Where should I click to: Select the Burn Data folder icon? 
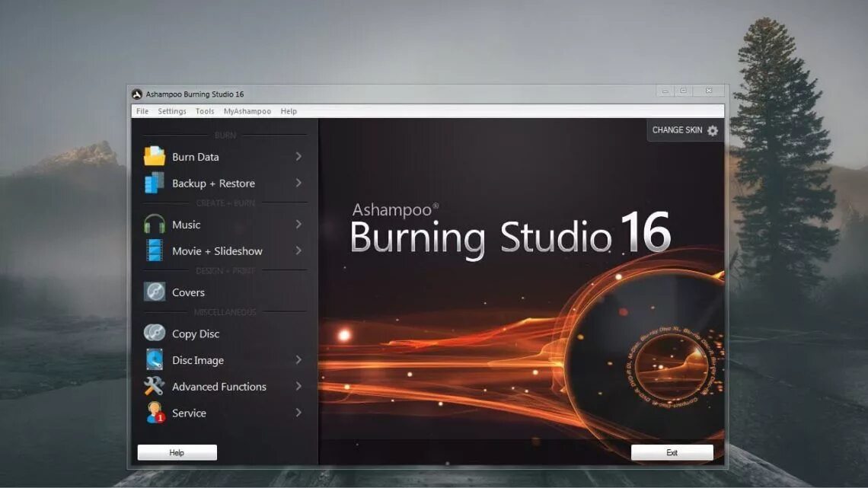coord(153,156)
